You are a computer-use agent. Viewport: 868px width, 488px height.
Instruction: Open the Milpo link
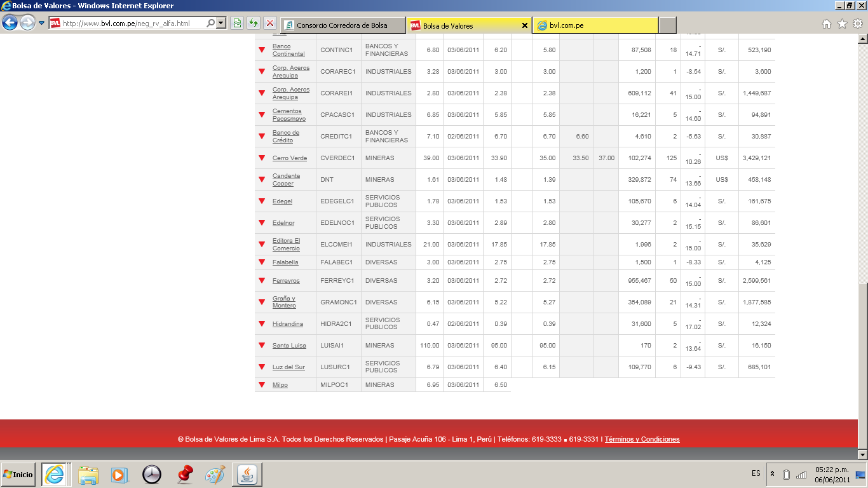[x=280, y=385]
